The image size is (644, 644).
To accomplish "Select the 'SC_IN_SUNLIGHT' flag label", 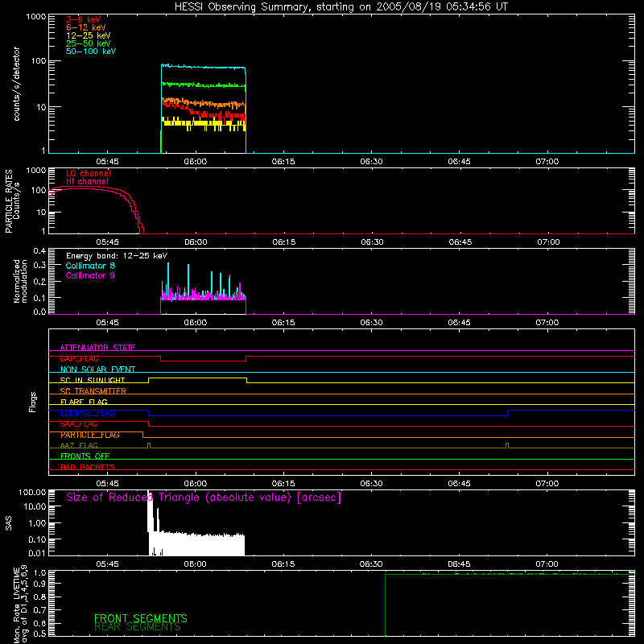I will (93, 380).
